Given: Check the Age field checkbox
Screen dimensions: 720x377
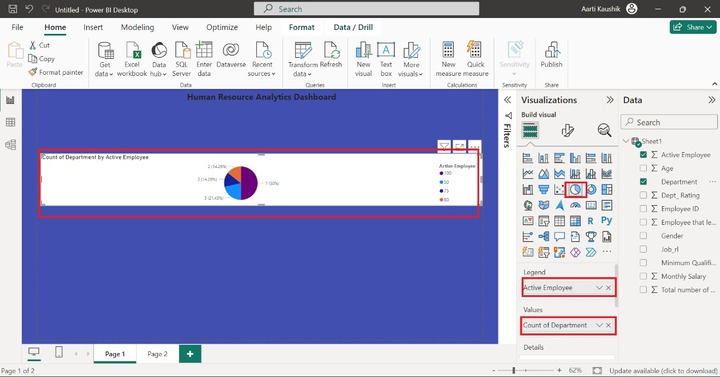Looking at the screenshot, I should tap(643, 168).
